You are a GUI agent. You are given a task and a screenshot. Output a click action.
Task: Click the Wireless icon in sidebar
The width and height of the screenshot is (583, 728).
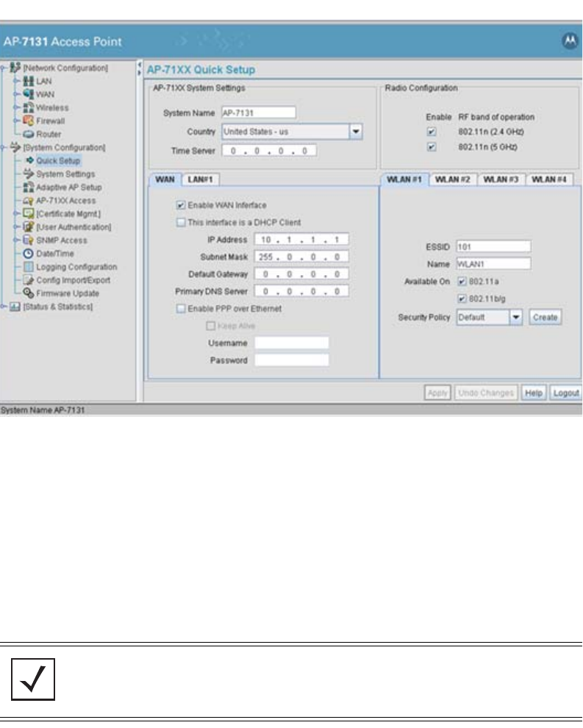(x=29, y=107)
